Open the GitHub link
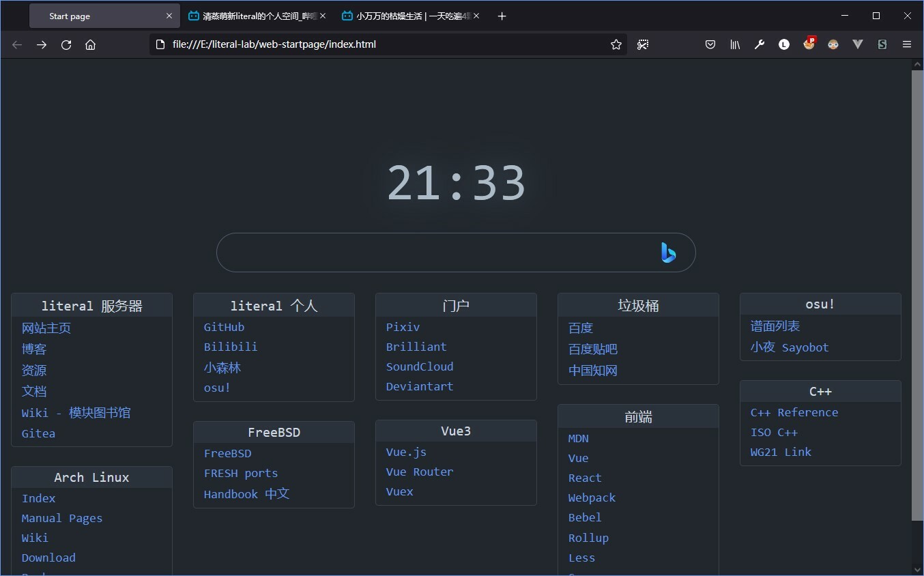This screenshot has width=924, height=576. click(224, 327)
